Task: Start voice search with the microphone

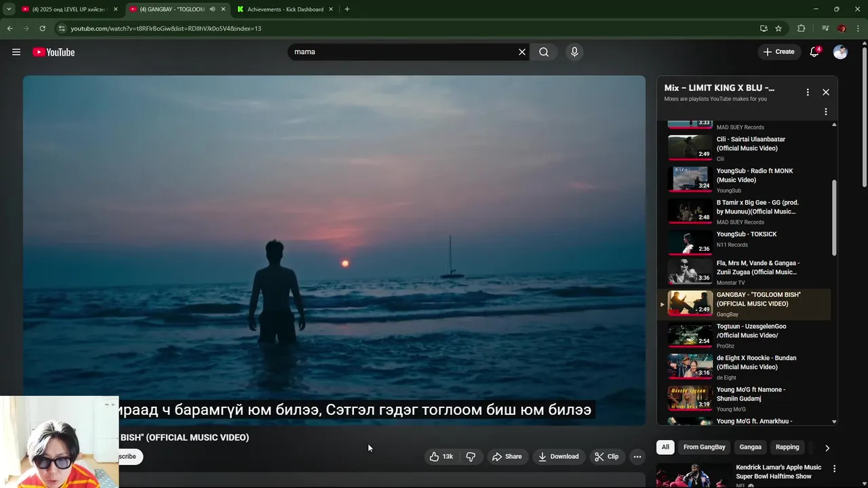Action: (x=574, y=52)
